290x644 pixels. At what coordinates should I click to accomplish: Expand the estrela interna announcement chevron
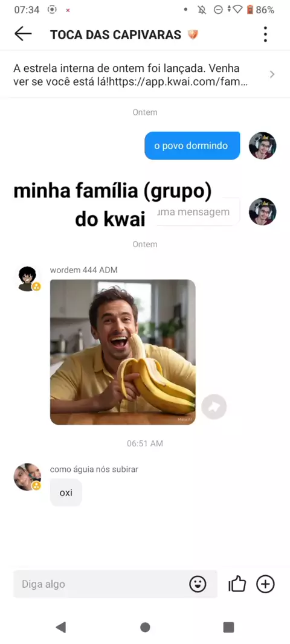click(272, 74)
